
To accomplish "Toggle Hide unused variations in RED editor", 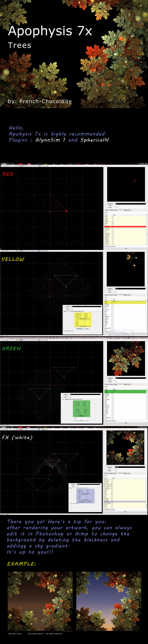I will (x=110, y=246).
